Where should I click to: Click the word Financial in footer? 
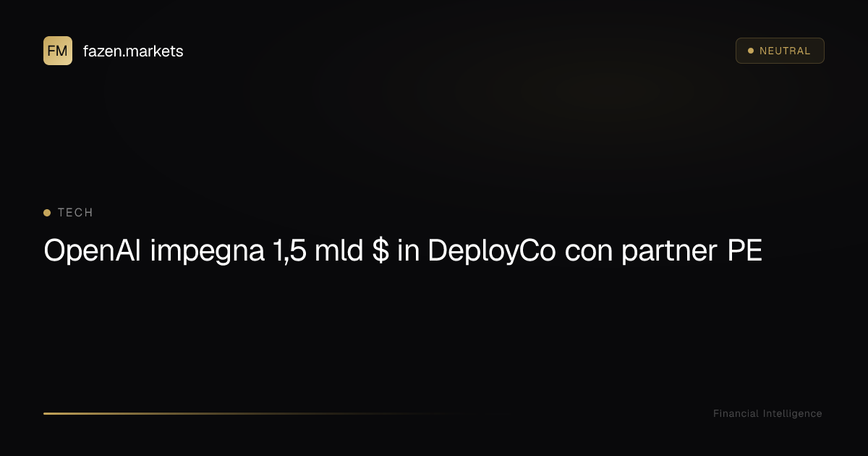(x=736, y=413)
